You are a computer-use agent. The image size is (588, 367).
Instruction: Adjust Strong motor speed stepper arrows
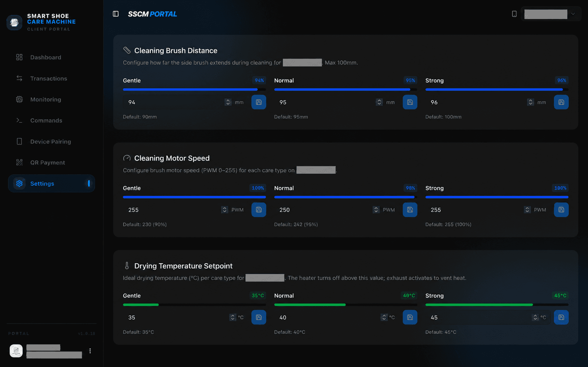pyautogui.click(x=527, y=210)
